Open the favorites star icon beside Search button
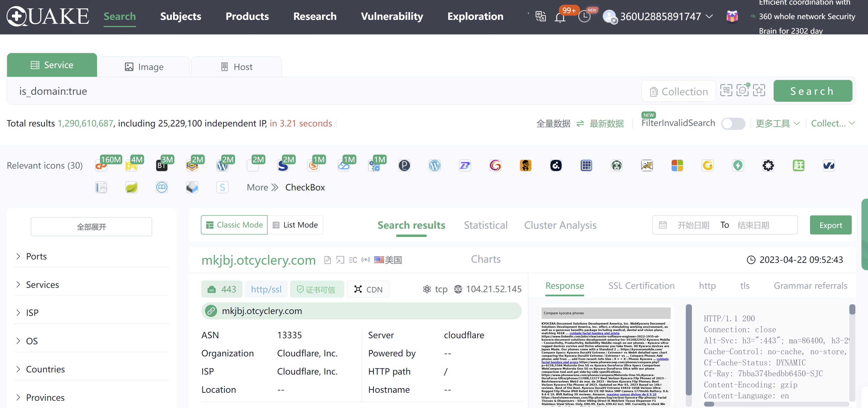 [x=759, y=90]
